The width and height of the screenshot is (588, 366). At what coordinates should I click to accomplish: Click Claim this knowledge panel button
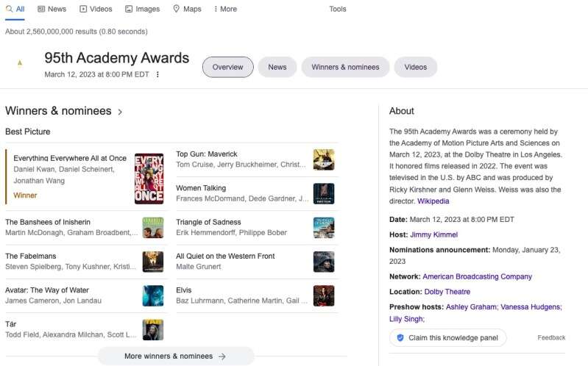pyautogui.click(x=447, y=338)
